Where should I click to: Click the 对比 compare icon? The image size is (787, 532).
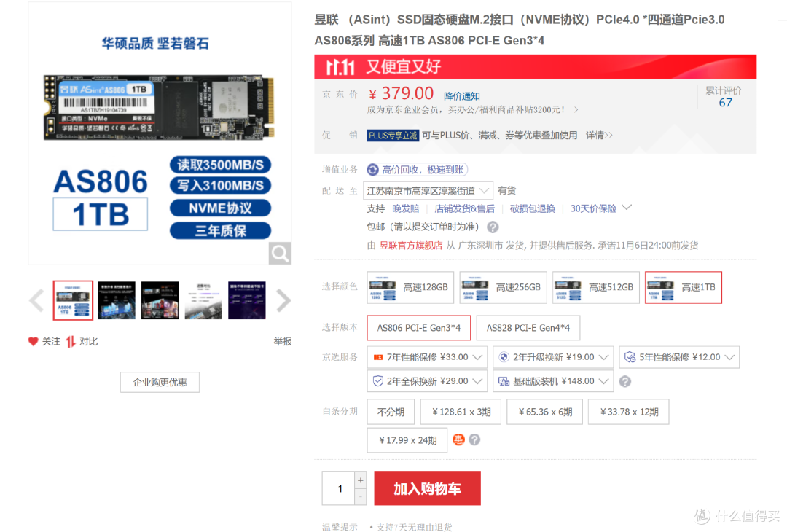click(x=71, y=341)
